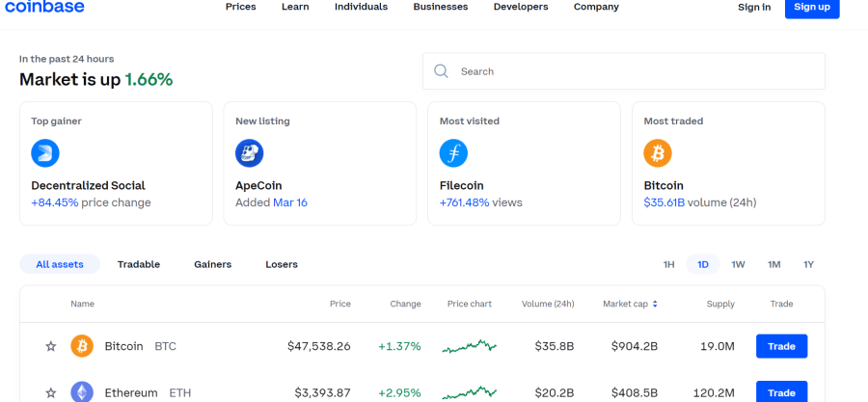Select the Losers tab
Screen dimensions: 868x402
tap(282, 264)
